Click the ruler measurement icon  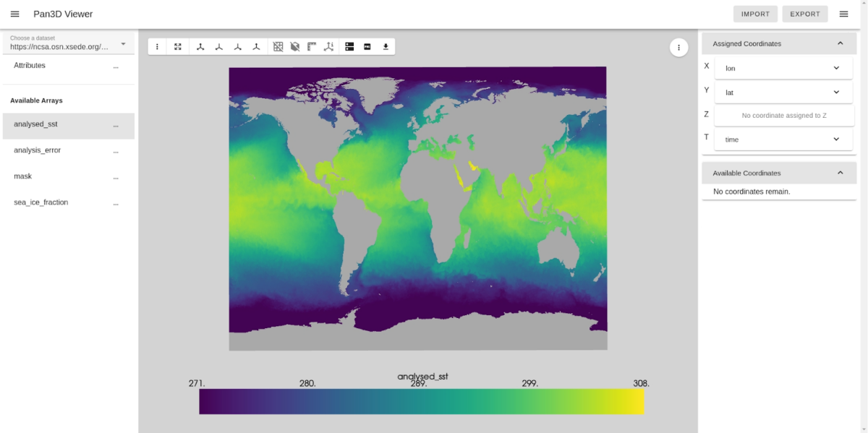click(x=311, y=46)
